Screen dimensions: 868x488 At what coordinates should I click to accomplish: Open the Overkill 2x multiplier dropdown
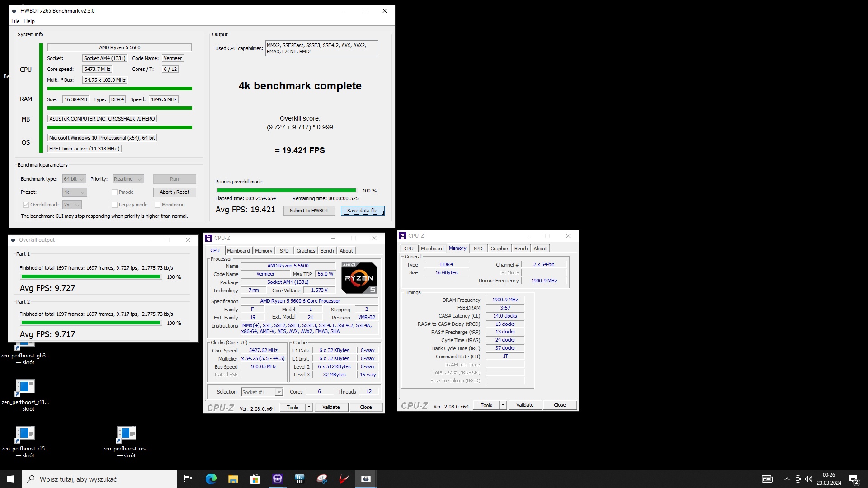[72, 205]
